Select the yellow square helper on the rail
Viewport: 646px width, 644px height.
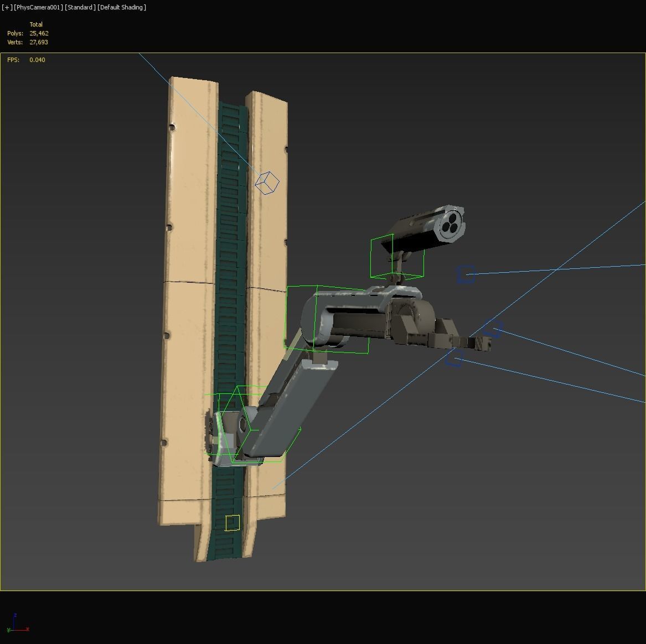(x=232, y=522)
